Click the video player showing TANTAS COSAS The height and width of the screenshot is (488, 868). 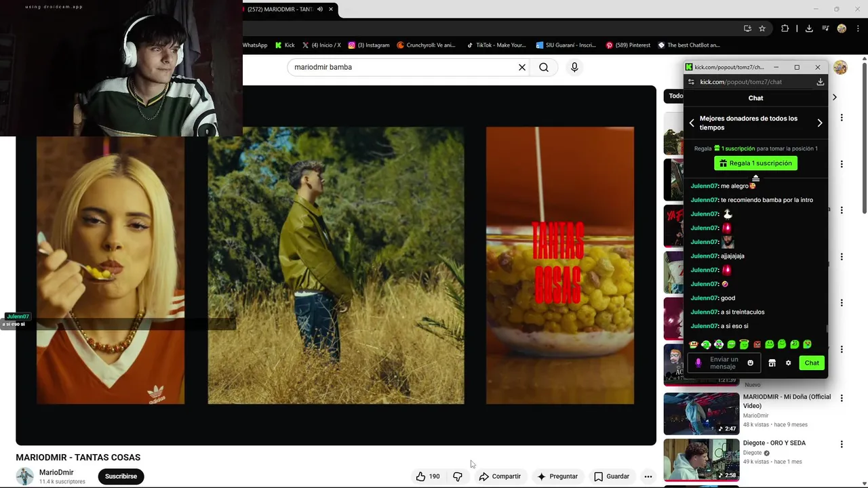coord(336,265)
